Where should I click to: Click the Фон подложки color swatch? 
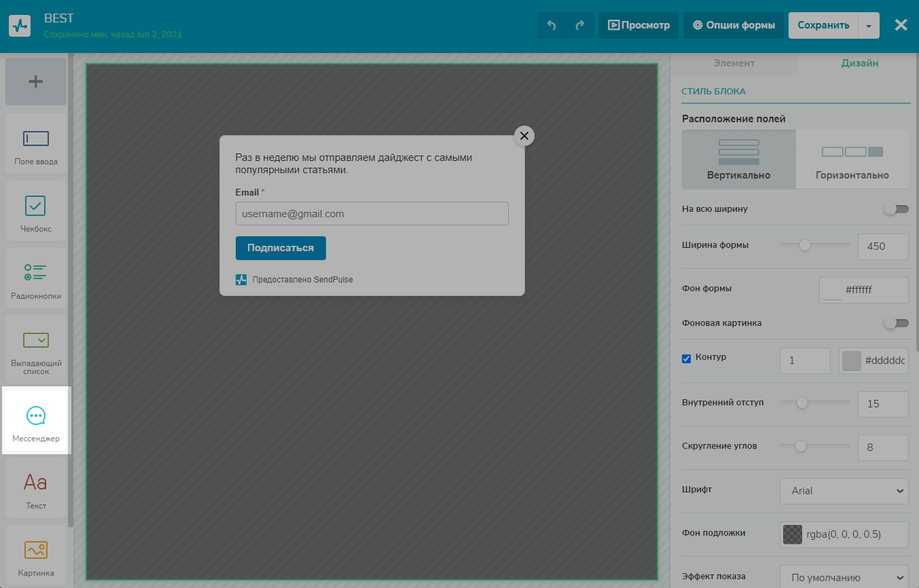tap(793, 534)
